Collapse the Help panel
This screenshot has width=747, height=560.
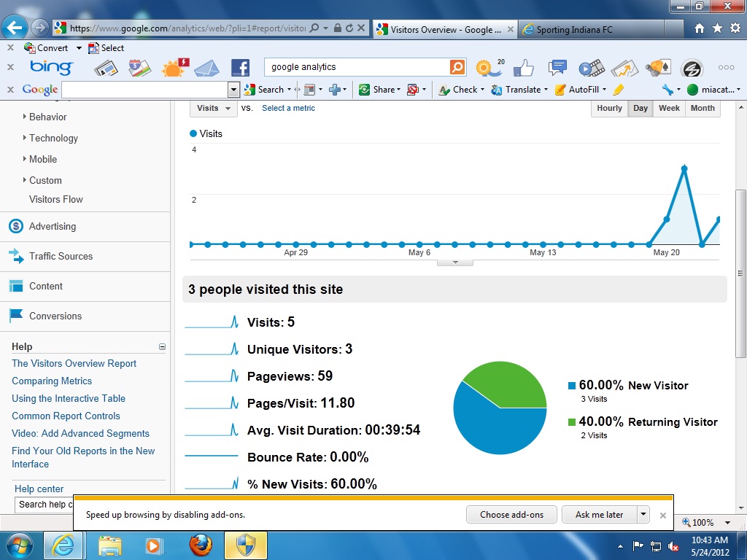[x=162, y=347]
